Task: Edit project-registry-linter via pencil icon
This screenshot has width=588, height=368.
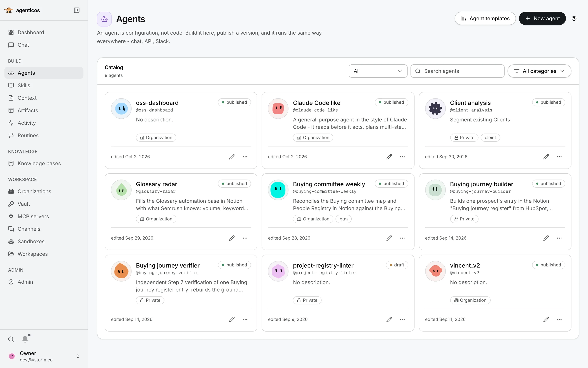Action: pyautogui.click(x=389, y=319)
